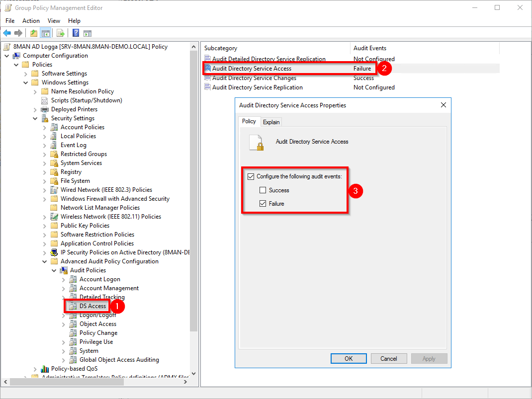The width and height of the screenshot is (532, 399).
Task: Click the Show/Hide Action Pane icon
Action: coord(88,33)
